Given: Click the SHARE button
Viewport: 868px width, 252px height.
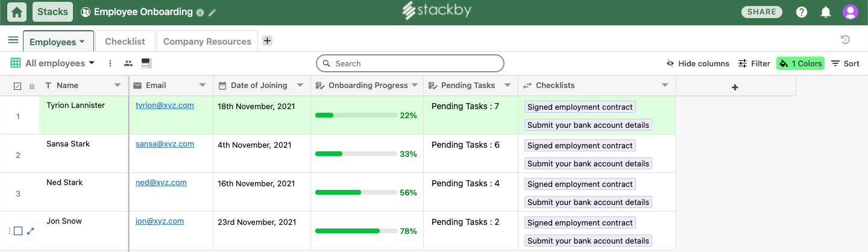Looking at the screenshot, I should 761,12.
